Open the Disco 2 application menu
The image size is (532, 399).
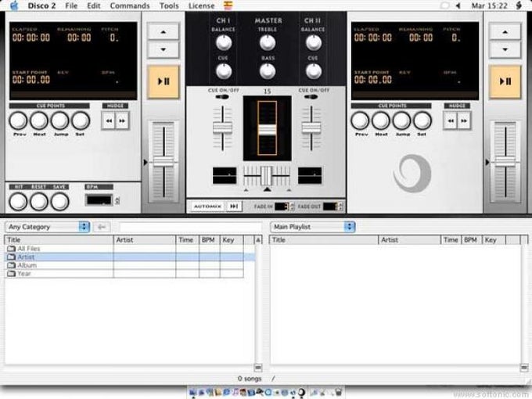[41, 5]
